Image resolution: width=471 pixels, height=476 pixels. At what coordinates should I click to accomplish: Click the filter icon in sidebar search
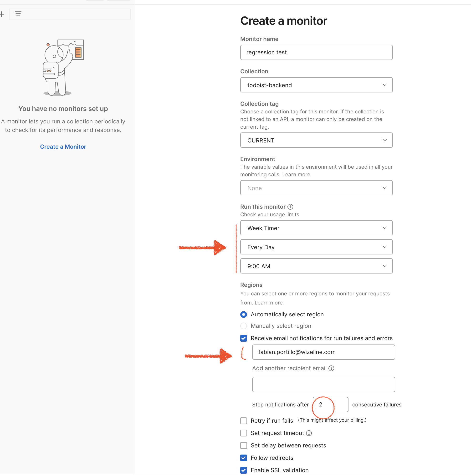[x=18, y=14]
